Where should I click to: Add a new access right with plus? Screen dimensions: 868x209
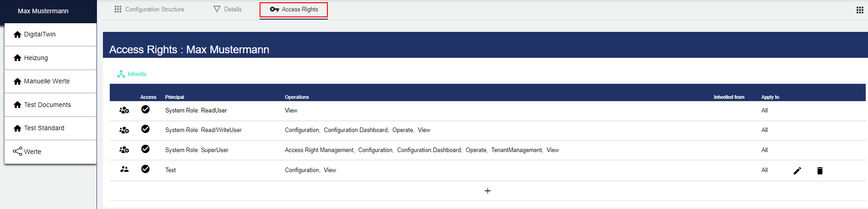point(488,191)
